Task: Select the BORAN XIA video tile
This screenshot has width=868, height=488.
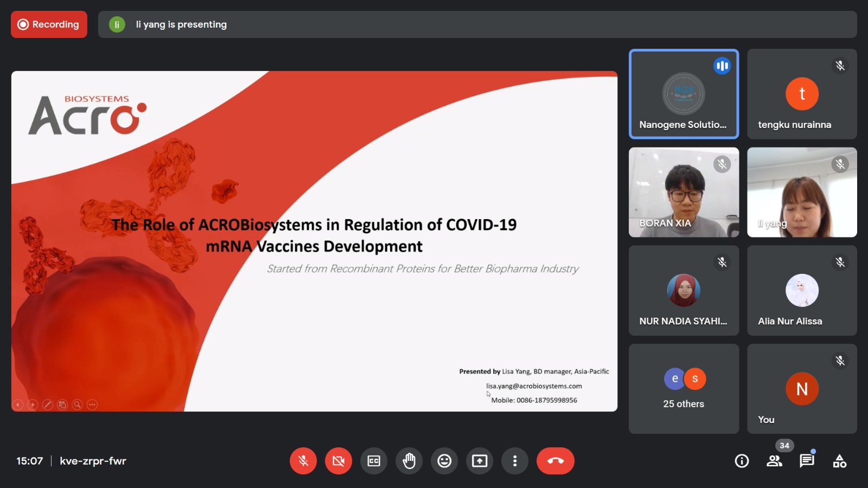Action: pyautogui.click(x=684, y=192)
